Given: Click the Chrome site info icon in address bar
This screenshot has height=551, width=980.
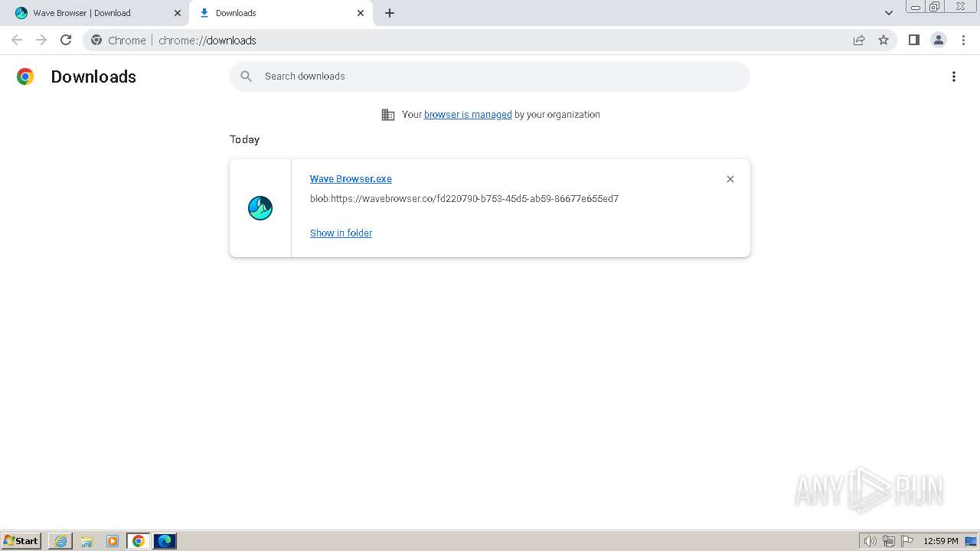Looking at the screenshot, I should click(96, 40).
